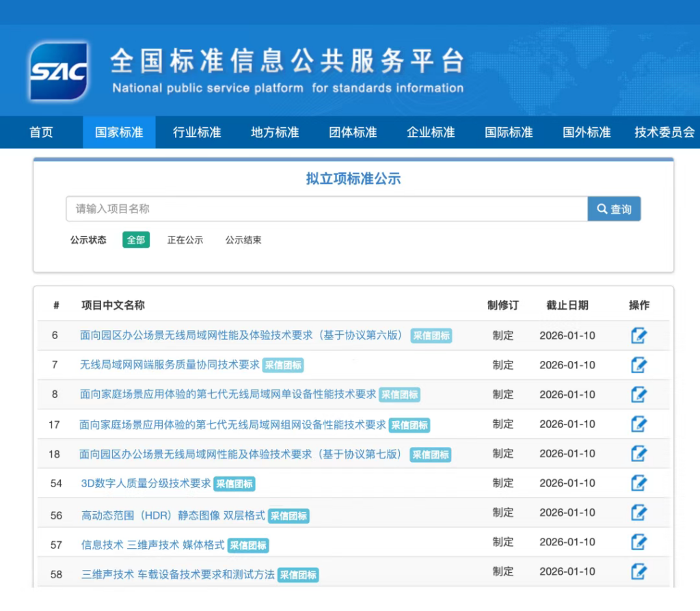Select the 公示结束 status filter
This screenshot has height=611, width=700.
[x=243, y=240]
